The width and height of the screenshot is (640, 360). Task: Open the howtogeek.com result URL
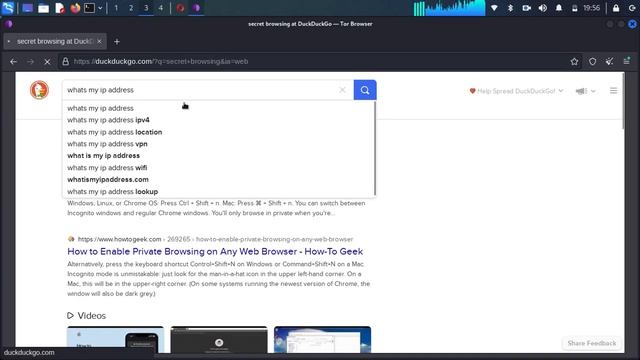(216, 239)
